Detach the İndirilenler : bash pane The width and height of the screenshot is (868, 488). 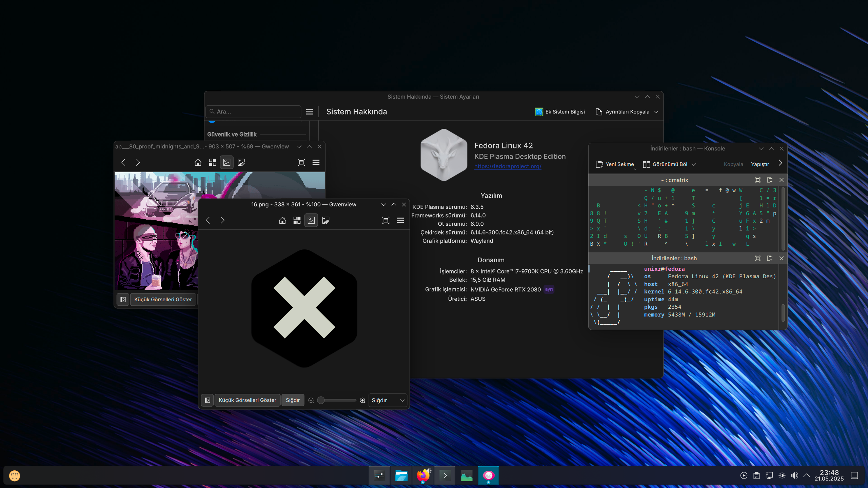point(769,258)
